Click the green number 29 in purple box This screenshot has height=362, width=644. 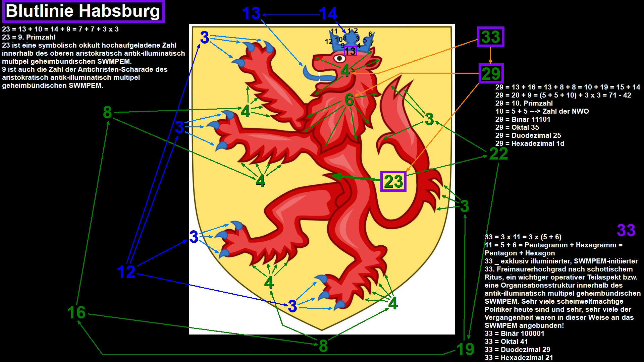tap(491, 73)
